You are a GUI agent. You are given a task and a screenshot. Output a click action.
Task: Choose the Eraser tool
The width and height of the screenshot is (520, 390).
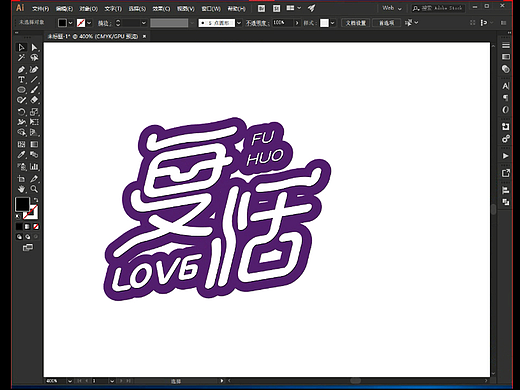(x=34, y=100)
